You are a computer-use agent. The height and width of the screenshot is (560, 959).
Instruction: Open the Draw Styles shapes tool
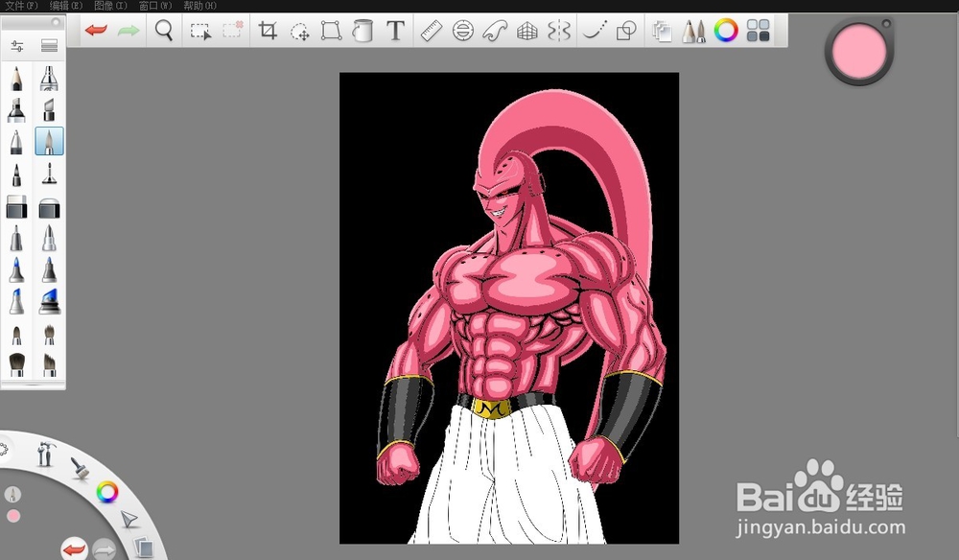[x=626, y=30]
